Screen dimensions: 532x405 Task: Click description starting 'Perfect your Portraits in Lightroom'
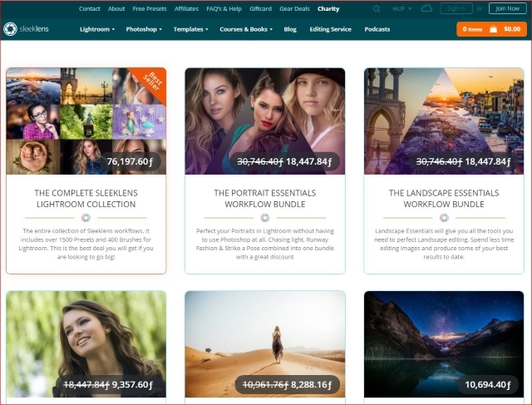[x=265, y=244]
